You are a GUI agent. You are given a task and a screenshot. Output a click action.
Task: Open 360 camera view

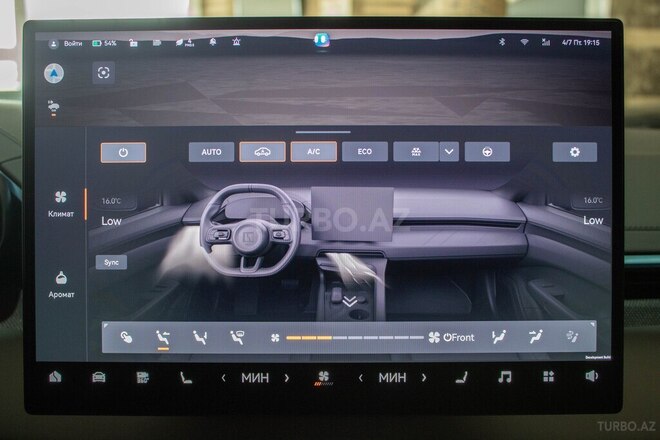coord(143,377)
